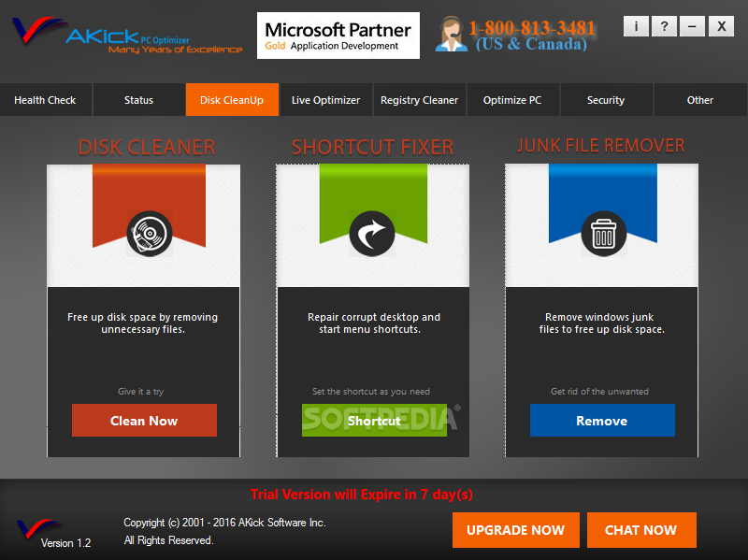Screen dimensions: 748x560
Task: Click 'Remove windows junk files' description
Action: (601, 323)
